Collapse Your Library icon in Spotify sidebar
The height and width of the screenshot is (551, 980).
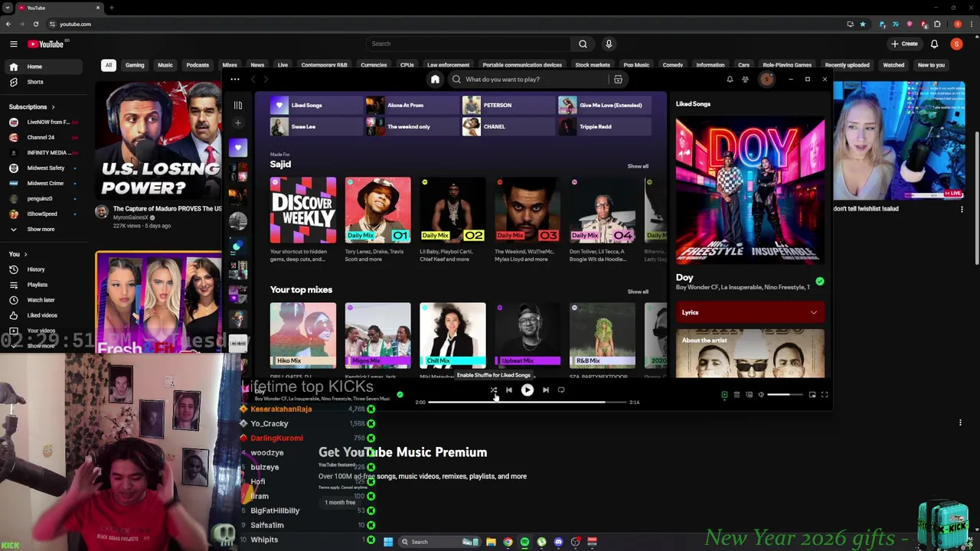[237, 105]
